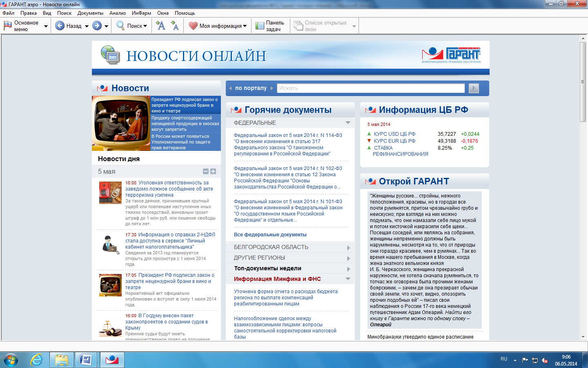
Task: Click the Action Center flag tray icon
Action: [x=525, y=360]
